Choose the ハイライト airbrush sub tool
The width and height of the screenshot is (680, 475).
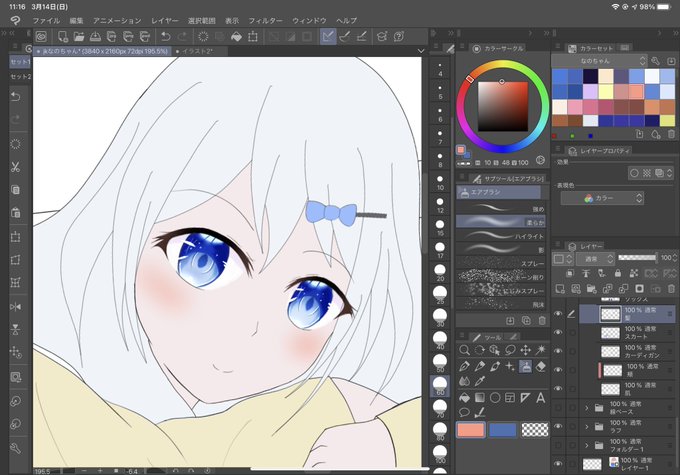pos(501,236)
